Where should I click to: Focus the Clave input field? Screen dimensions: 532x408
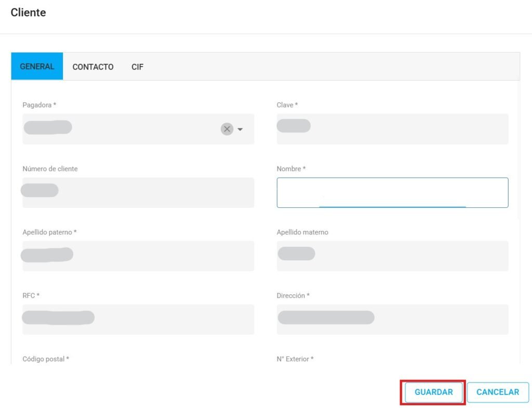(x=392, y=129)
